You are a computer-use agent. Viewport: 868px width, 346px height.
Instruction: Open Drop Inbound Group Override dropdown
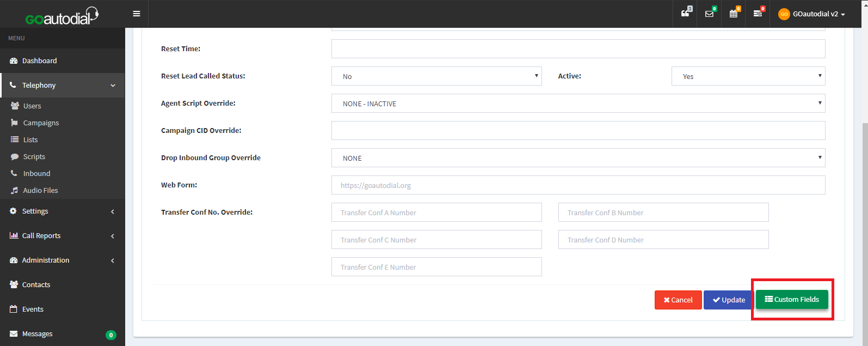pos(578,157)
